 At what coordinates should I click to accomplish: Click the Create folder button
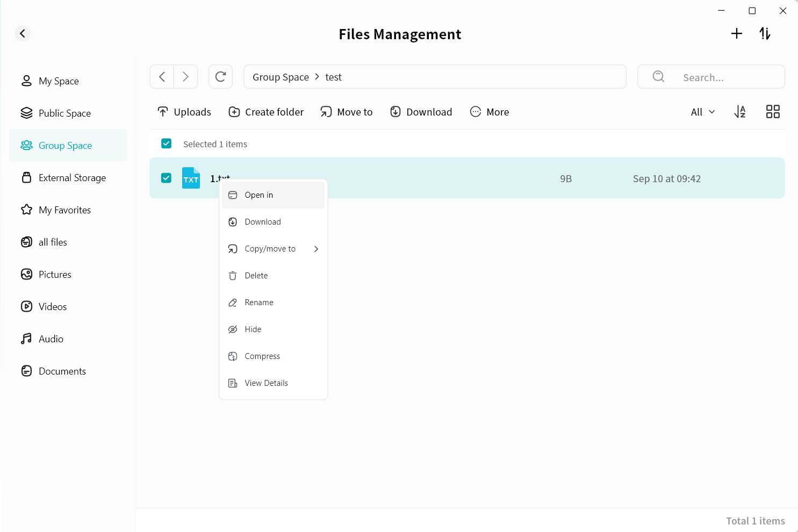click(x=266, y=112)
